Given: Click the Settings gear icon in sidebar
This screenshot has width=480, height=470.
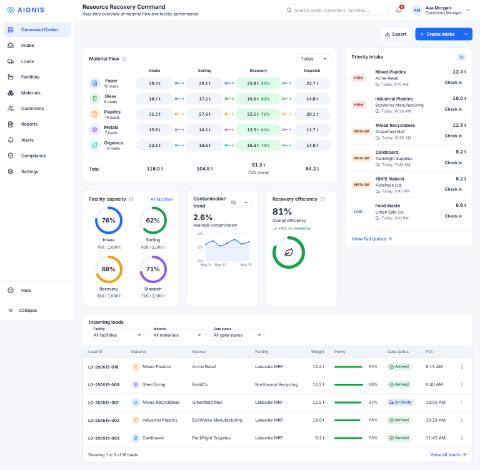Looking at the screenshot, I should [x=11, y=171].
